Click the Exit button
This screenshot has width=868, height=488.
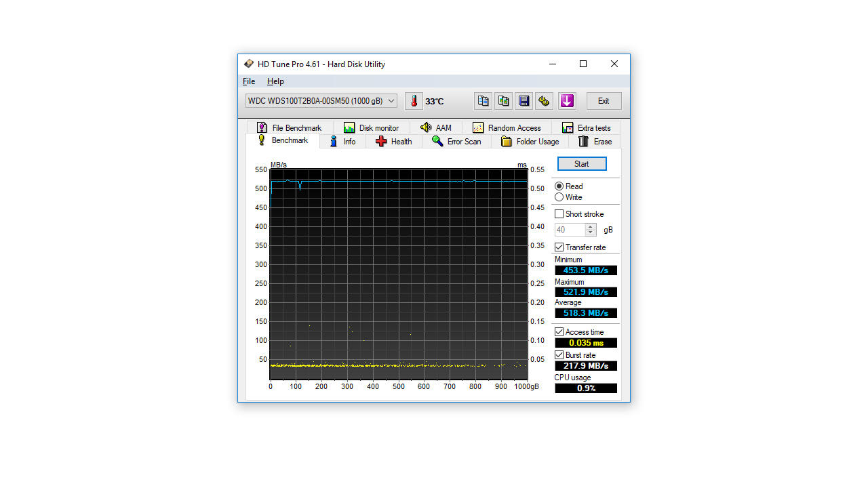coord(604,101)
